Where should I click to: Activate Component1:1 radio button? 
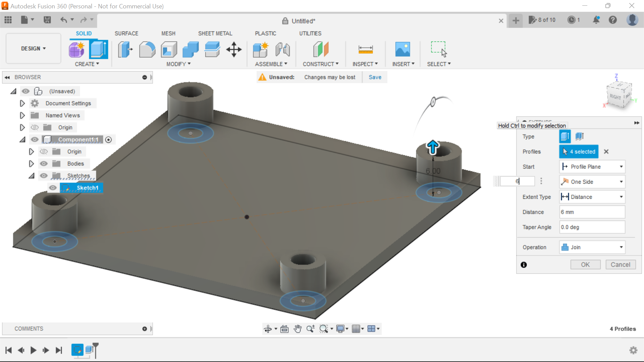pyautogui.click(x=108, y=140)
